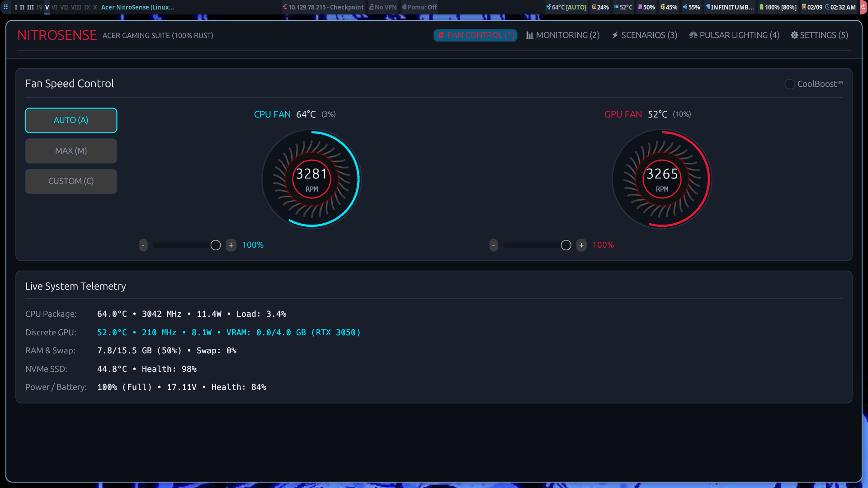The image size is (868, 488).
Task: Click the INFINITUMB... Wi-Fi network module
Action: click(x=730, y=7)
